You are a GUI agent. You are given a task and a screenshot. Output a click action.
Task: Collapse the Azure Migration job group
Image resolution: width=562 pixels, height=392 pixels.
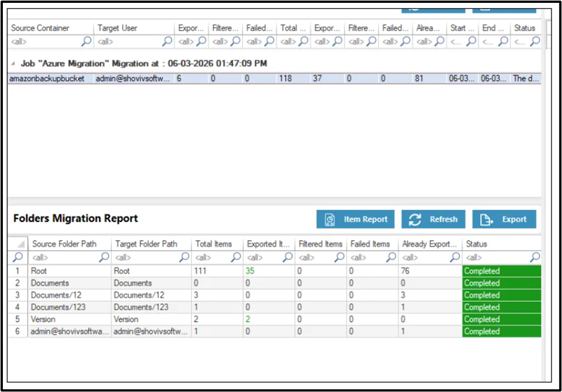pyautogui.click(x=13, y=64)
